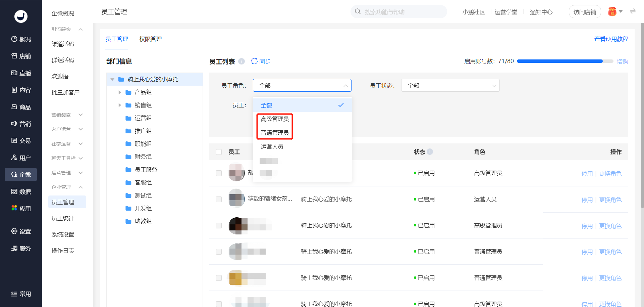The width and height of the screenshot is (644, 307).
Task: Go to the 直播 live section
Action: pos(21,73)
